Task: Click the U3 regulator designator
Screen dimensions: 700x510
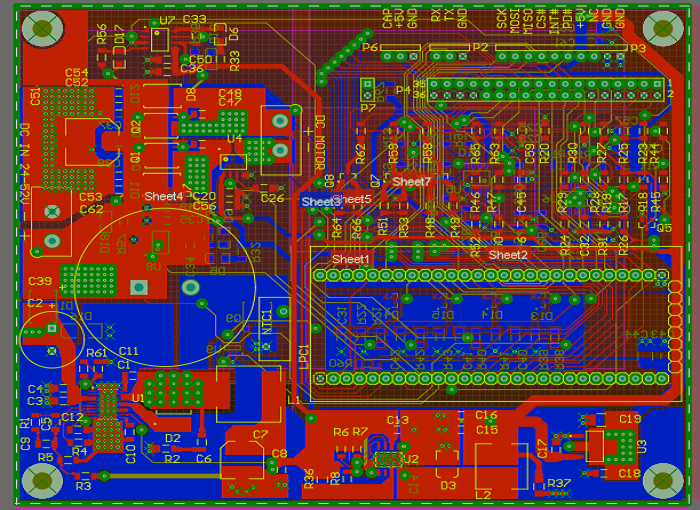Action: pyautogui.click(x=643, y=445)
